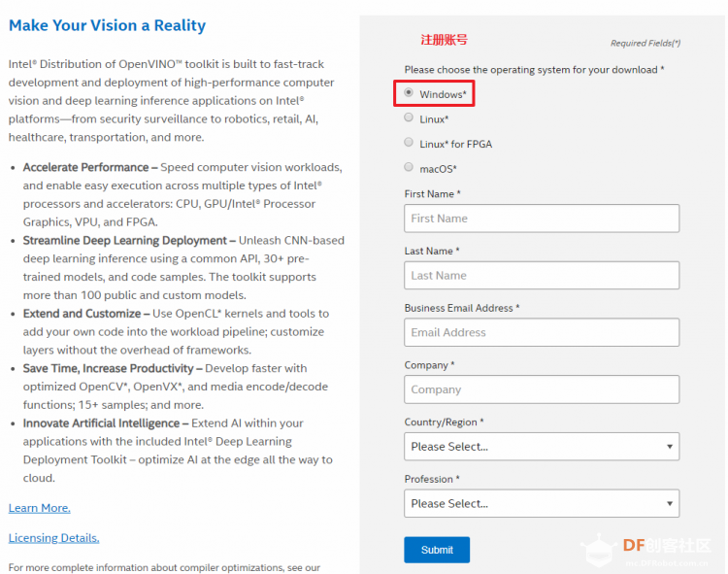
Task: Select Linux* for FPGA radio option
Action: coord(409,142)
